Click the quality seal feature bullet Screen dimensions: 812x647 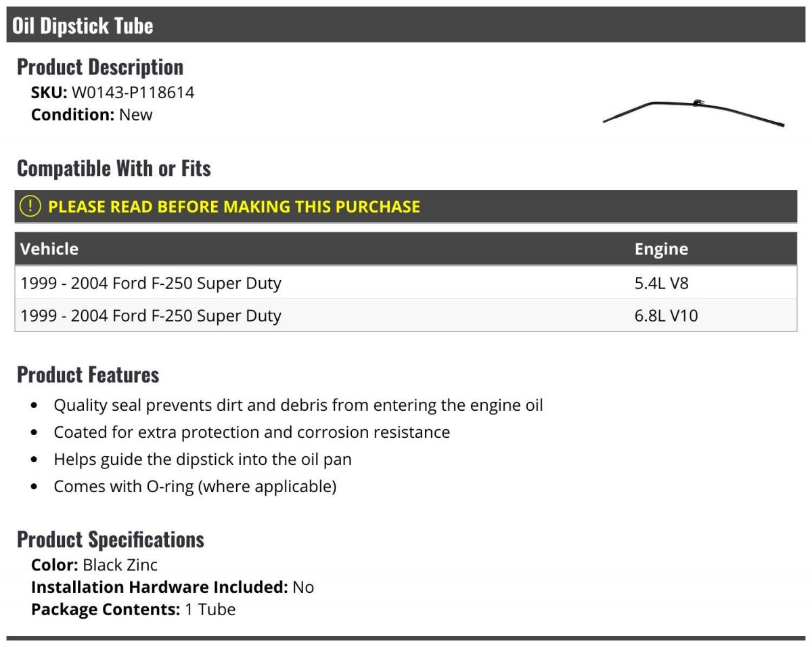coord(298,405)
